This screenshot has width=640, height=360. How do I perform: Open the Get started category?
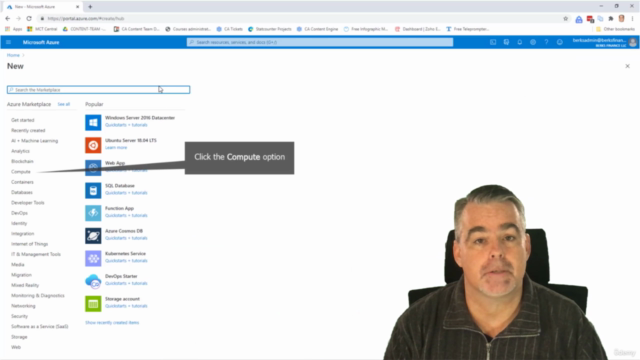tap(22, 120)
